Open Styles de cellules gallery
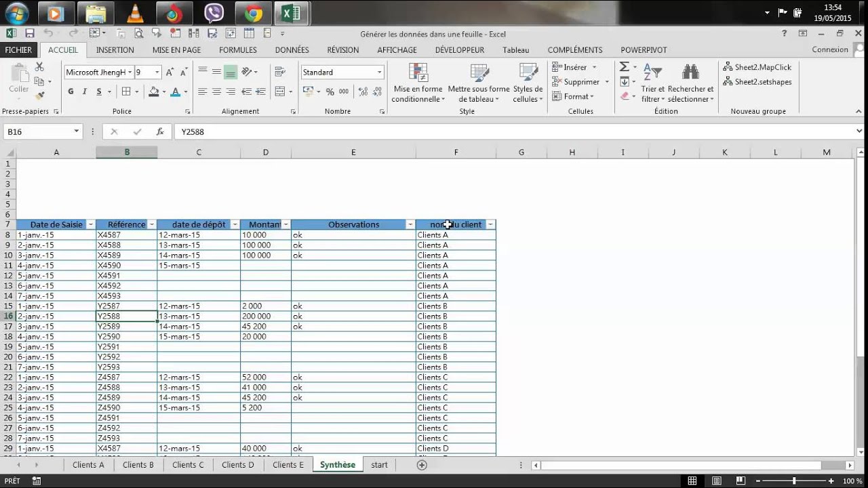Viewport: 868px width, 488px height. [528, 84]
